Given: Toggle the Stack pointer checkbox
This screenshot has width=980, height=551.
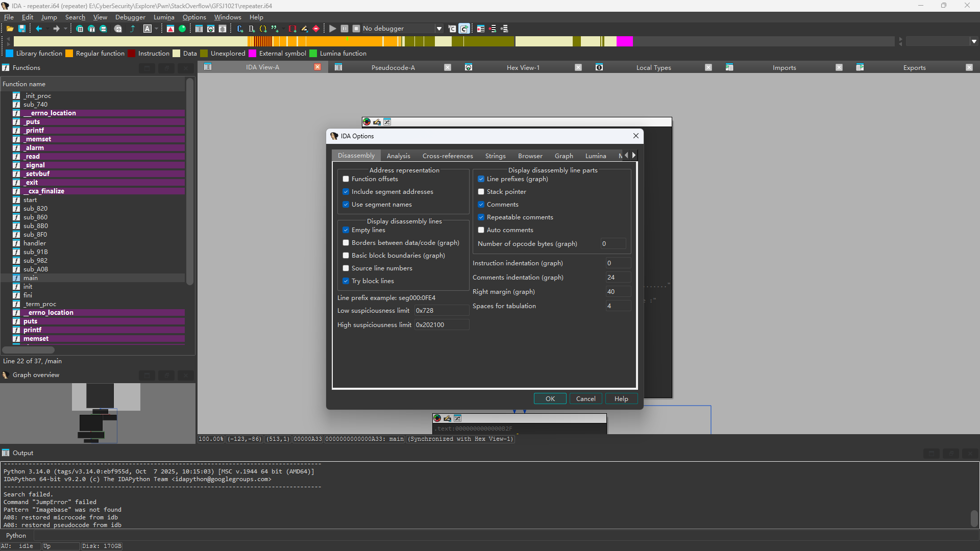Looking at the screenshot, I should coord(481,192).
